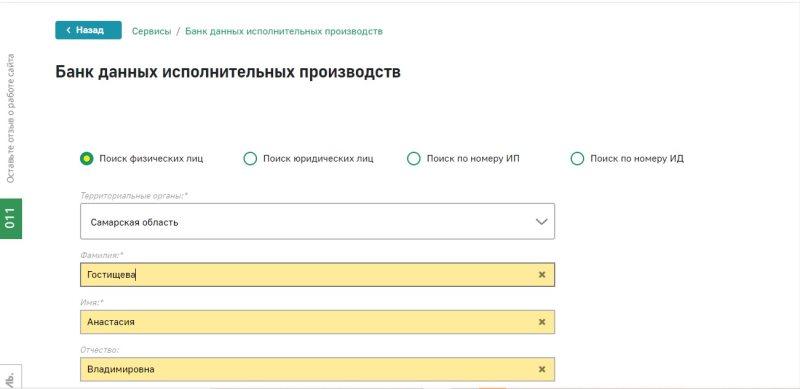Go back with the Назад button

(88, 30)
